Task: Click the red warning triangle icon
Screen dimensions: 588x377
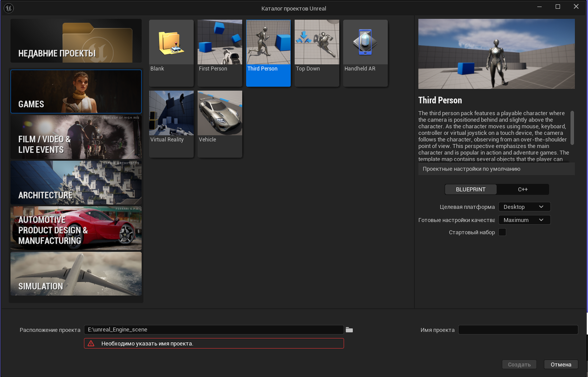Action: click(91, 344)
